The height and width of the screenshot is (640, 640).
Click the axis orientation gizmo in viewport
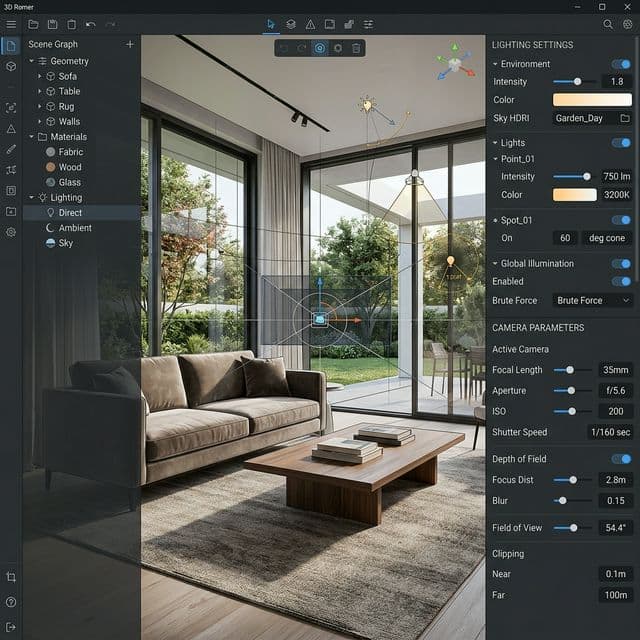pyautogui.click(x=455, y=62)
